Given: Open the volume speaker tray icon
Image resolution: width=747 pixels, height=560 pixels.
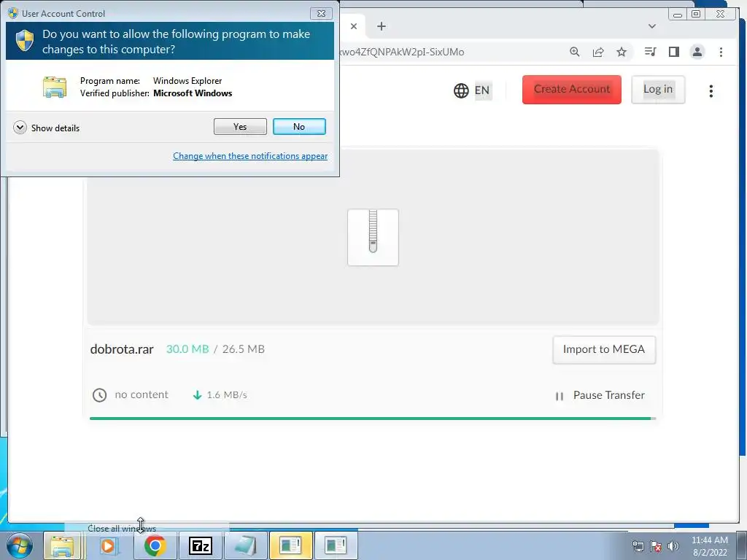Looking at the screenshot, I should point(673,546).
